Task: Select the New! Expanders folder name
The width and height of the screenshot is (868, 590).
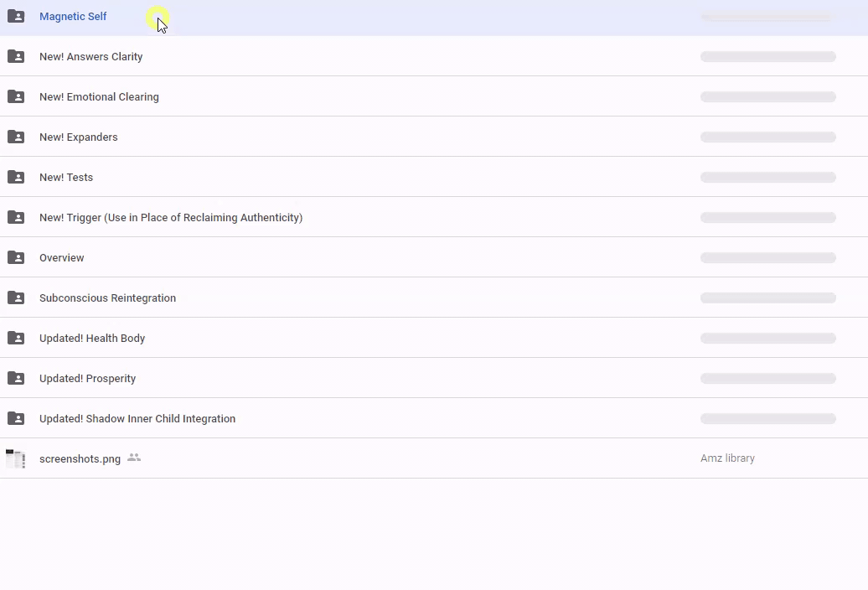Action: (78, 137)
